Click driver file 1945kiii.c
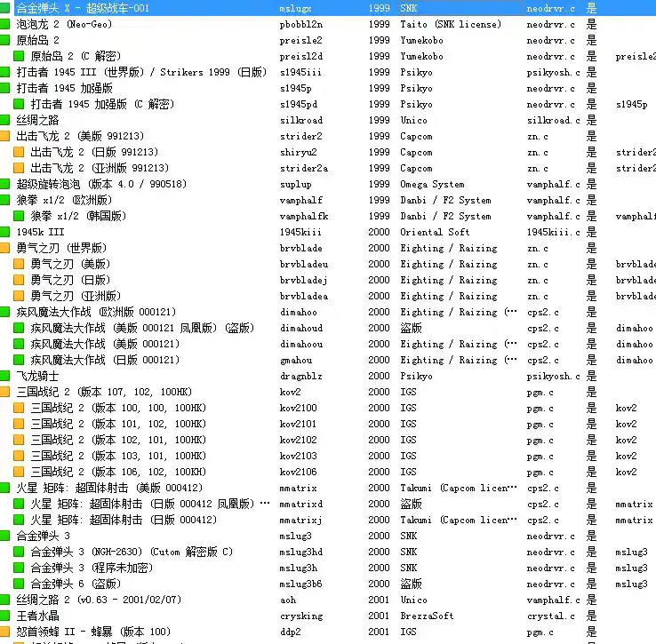 [554, 232]
